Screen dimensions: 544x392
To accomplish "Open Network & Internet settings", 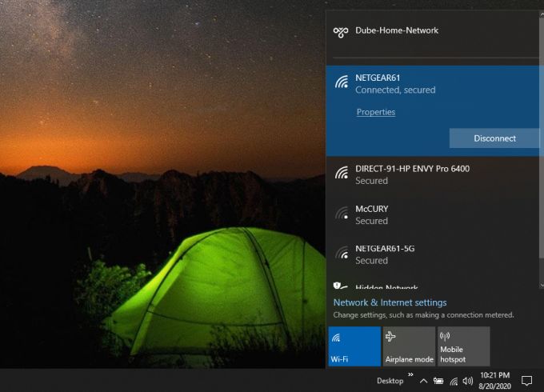I will 390,302.
